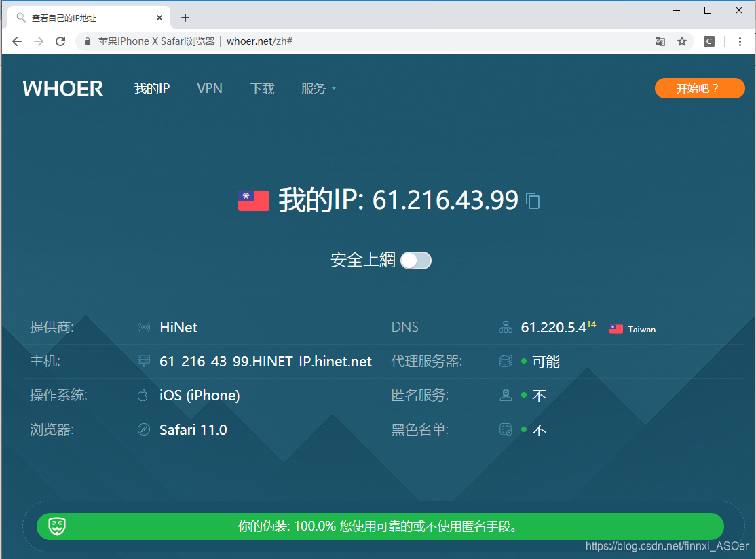Open a new browser tab
Image resolution: width=756 pixels, height=559 pixels.
pos(185,18)
